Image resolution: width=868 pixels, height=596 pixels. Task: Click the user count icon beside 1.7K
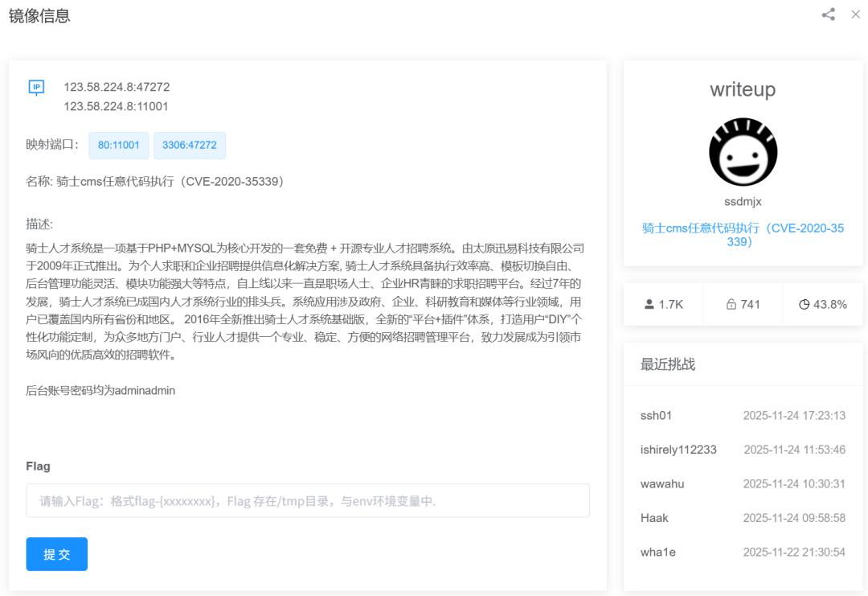pyautogui.click(x=649, y=304)
